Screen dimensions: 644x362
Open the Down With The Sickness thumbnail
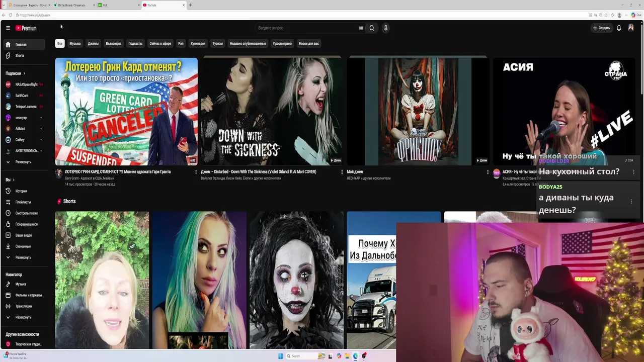[x=272, y=111]
